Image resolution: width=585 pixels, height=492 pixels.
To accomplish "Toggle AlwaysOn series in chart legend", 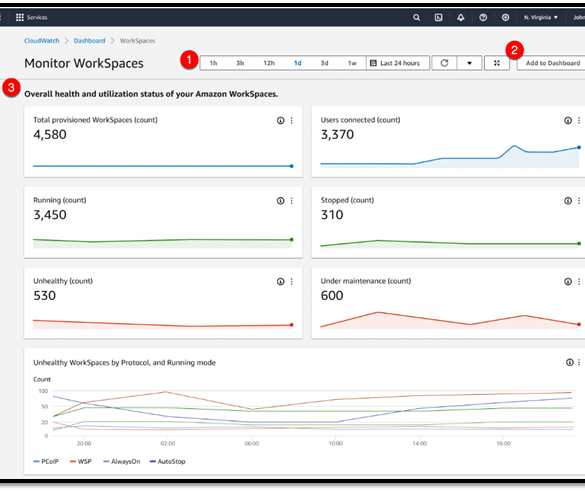I will point(122,461).
